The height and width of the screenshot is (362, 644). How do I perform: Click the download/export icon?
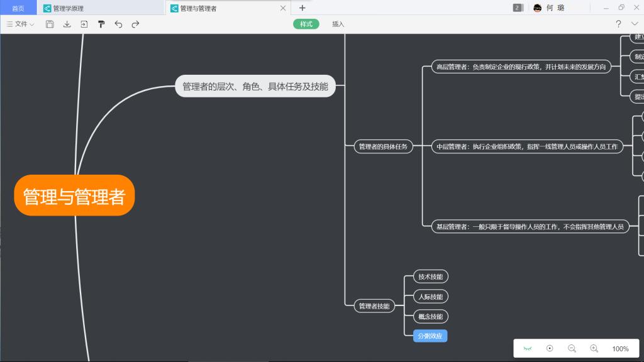click(x=67, y=24)
